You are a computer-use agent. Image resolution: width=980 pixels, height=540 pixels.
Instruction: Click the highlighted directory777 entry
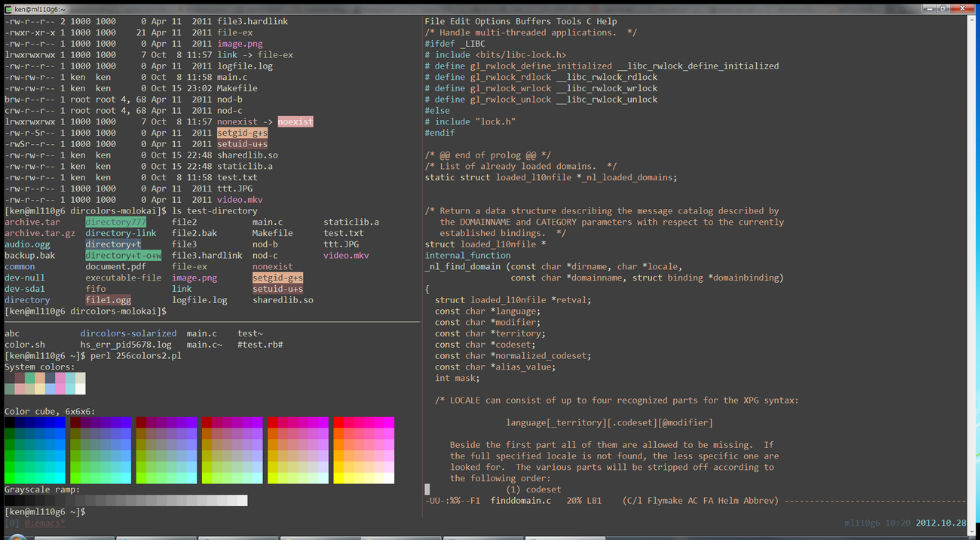115,222
